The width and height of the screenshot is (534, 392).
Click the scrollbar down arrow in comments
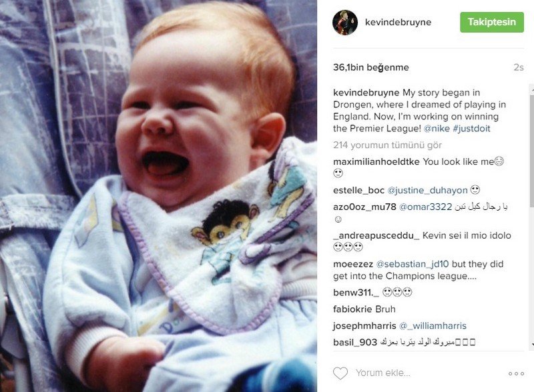point(531,345)
